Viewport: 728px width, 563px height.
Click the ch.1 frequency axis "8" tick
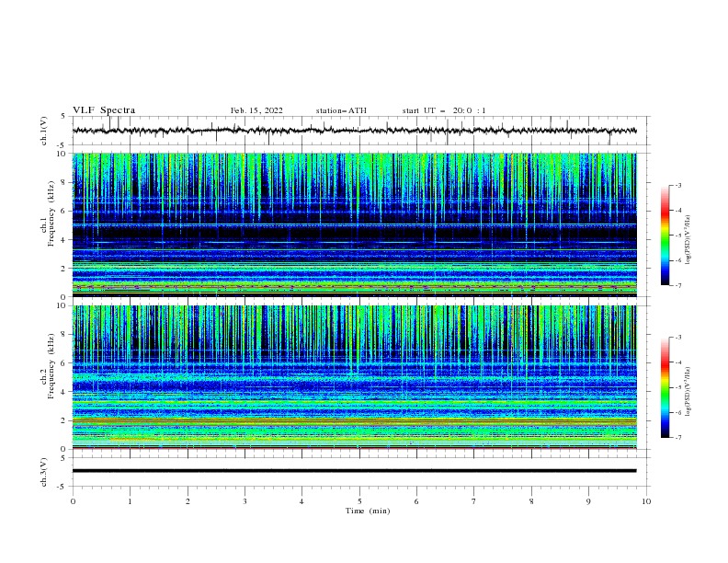click(63, 182)
